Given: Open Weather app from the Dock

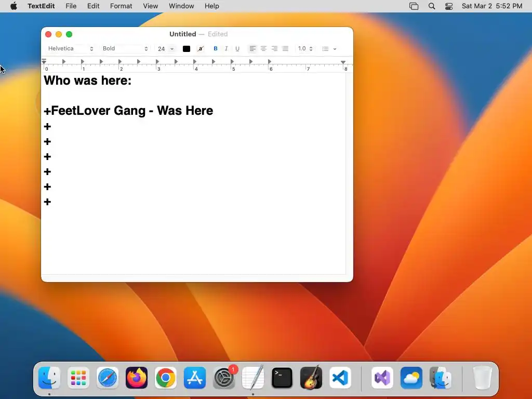Looking at the screenshot, I should (411, 378).
